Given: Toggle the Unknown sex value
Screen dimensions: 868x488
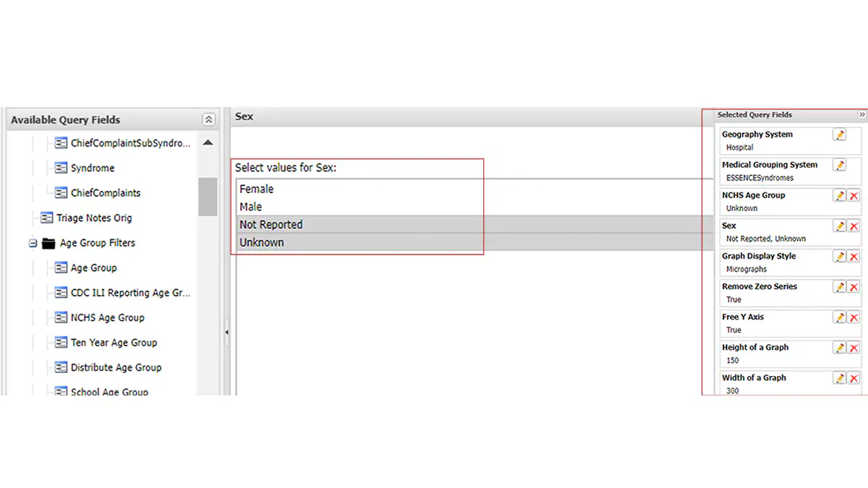Looking at the screenshot, I should tap(262, 243).
